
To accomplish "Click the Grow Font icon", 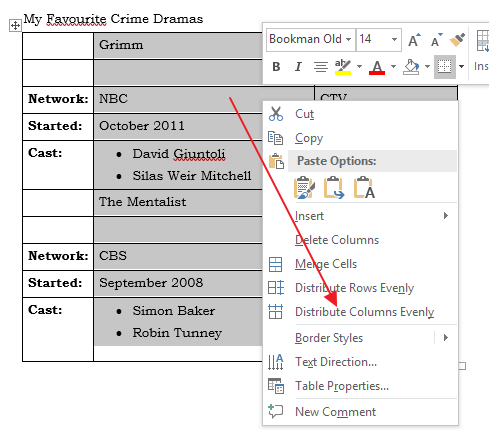I will pos(414,40).
